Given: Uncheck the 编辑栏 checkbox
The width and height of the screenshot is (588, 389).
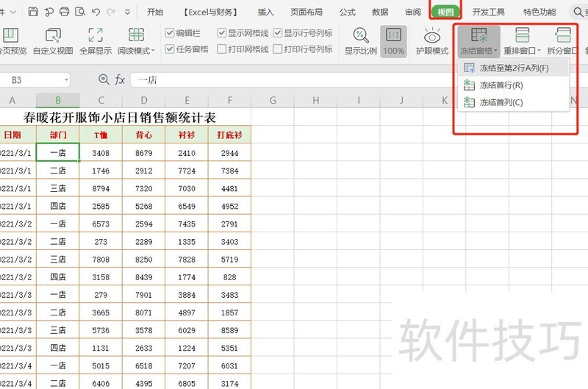Looking at the screenshot, I should 169,33.
